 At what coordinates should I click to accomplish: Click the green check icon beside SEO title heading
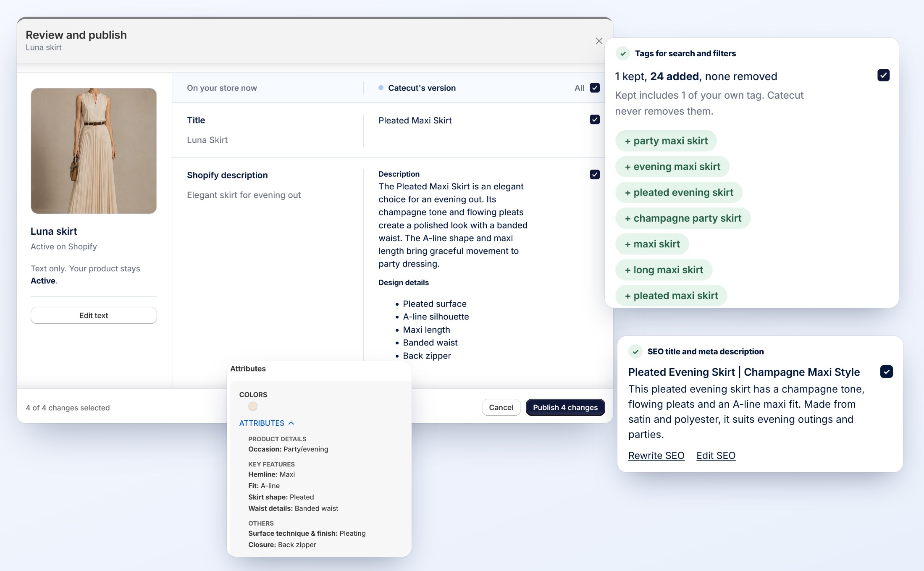click(x=635, y=351)
